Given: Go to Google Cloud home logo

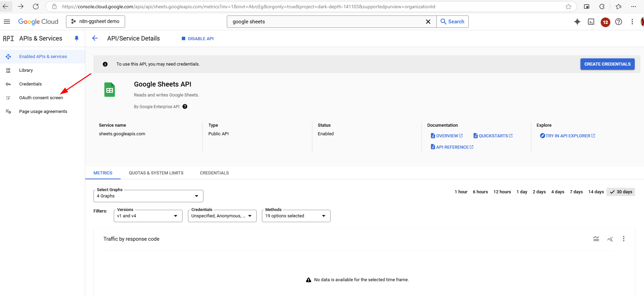Looking at the screenshot, I should [x=38, y=22].
